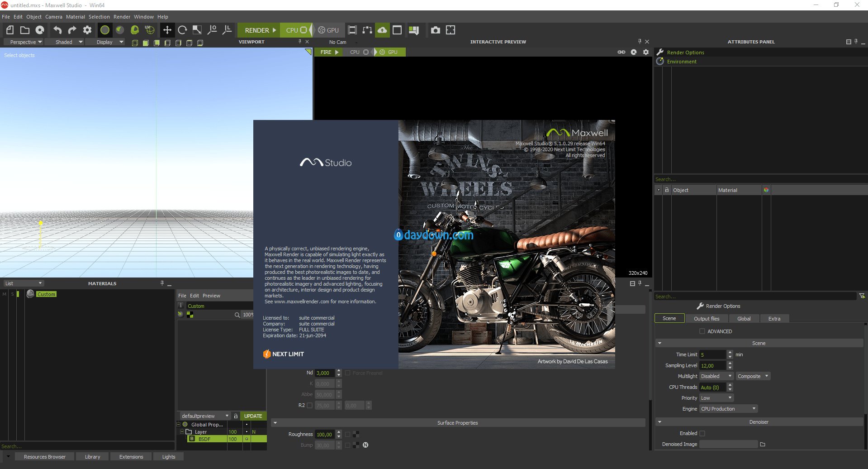Open the Material menu
This screenshot has height=469, width=868.
click(x=76, y=17)
